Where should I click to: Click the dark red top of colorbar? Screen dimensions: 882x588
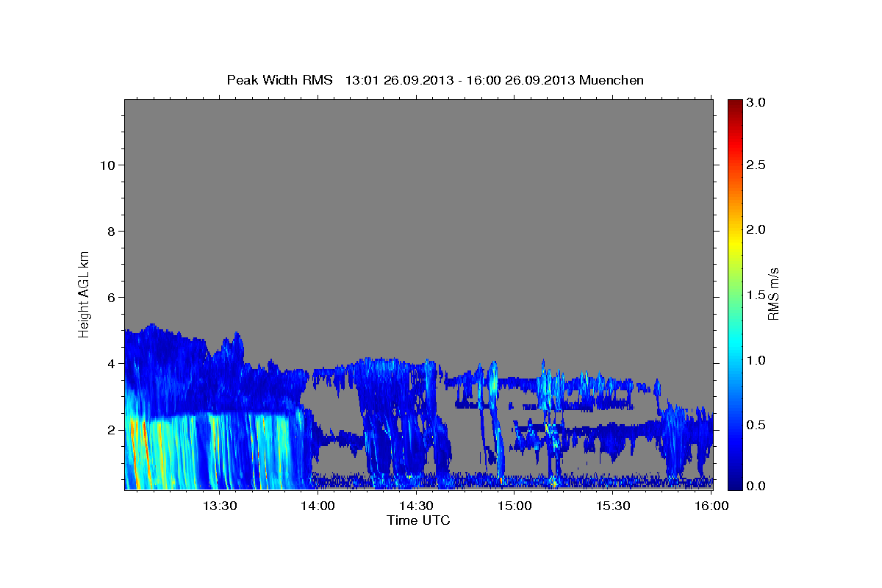[735, 104]
